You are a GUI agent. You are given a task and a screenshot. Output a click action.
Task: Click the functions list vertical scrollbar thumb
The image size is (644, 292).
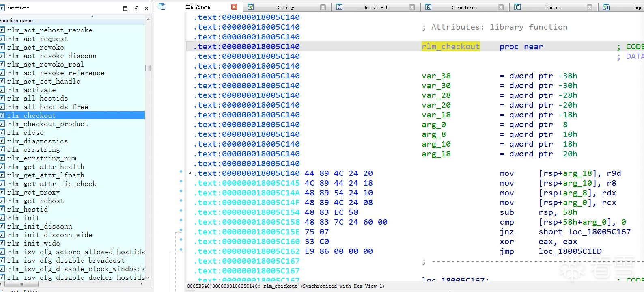(x=149, y=68)
